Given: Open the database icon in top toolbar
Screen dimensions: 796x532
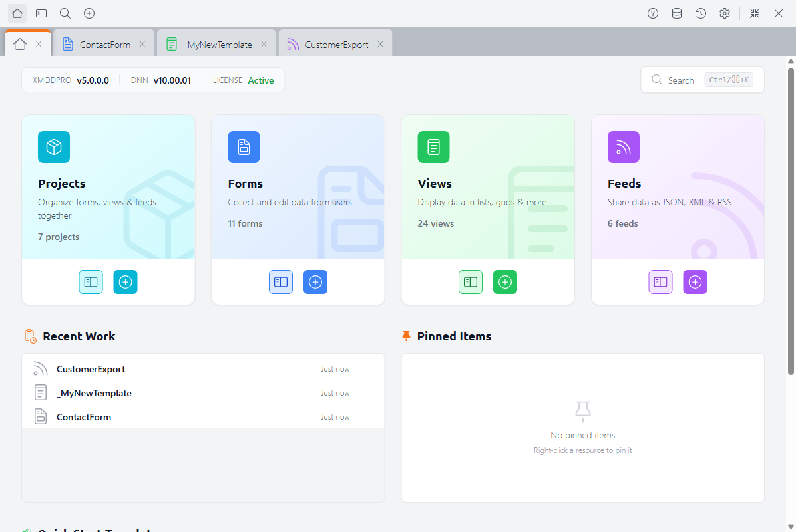Looking at the screenshot, I should [x=677, y=13].
